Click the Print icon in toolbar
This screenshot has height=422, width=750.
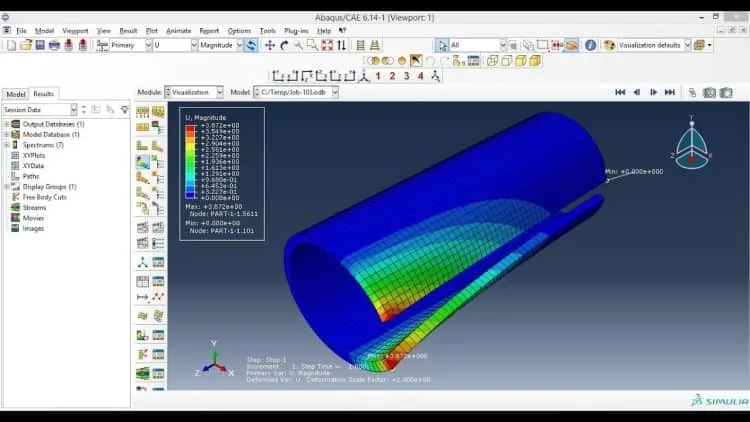pyautogui.click(x=55, y=45)
